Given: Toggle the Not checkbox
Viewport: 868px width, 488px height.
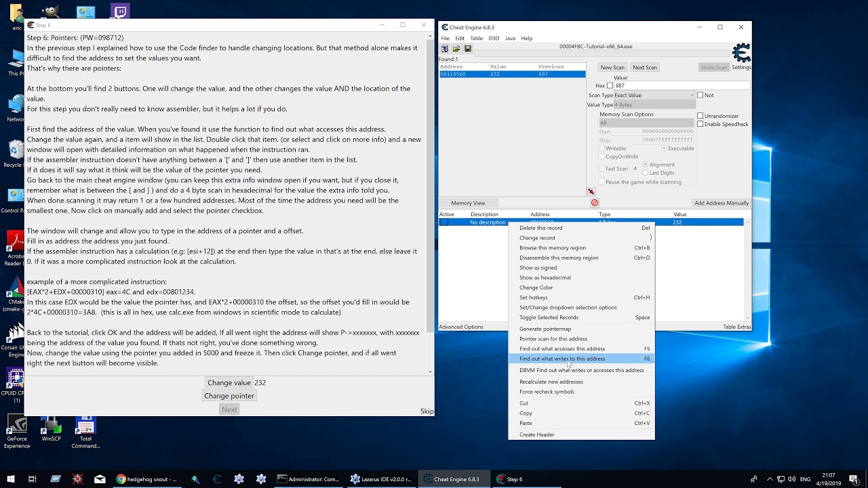Looking at the screenshot, I should click(701, 95).
